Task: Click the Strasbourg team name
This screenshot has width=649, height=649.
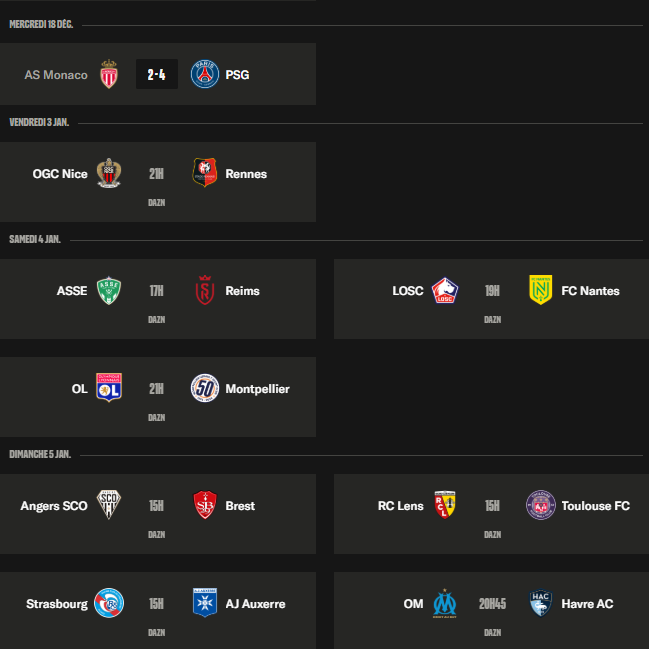Action: pyautogui.click(x=57, y=604)
